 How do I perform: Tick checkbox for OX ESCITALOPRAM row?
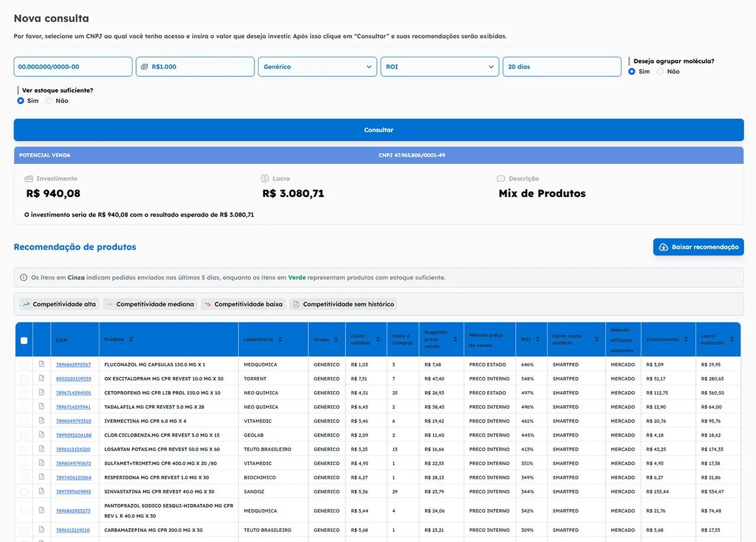pos(24,379)
